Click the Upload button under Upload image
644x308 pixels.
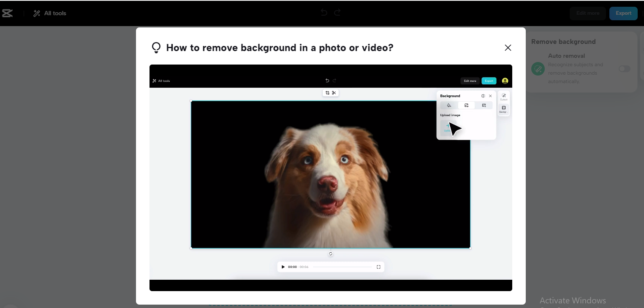[448, 128]
